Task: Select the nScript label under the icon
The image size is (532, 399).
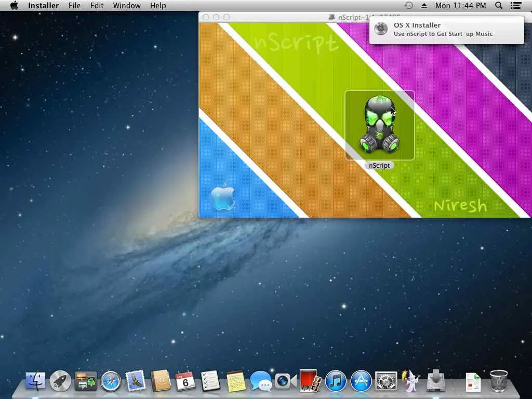Action: pyautogui.click(x=379, y=166)
